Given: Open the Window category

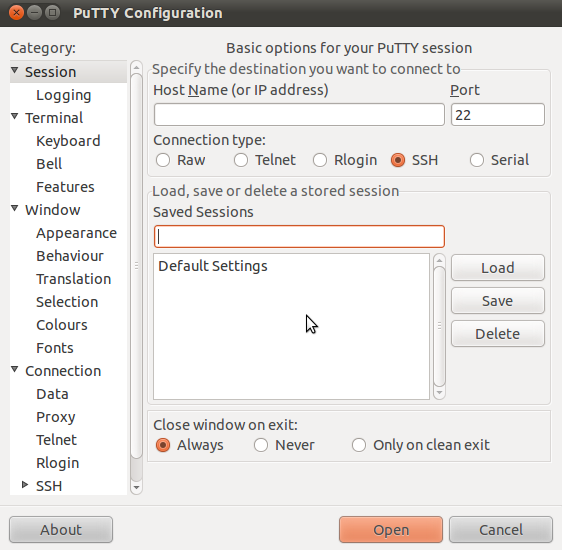Looking at the screenshot, I should [x=53, y=210].
